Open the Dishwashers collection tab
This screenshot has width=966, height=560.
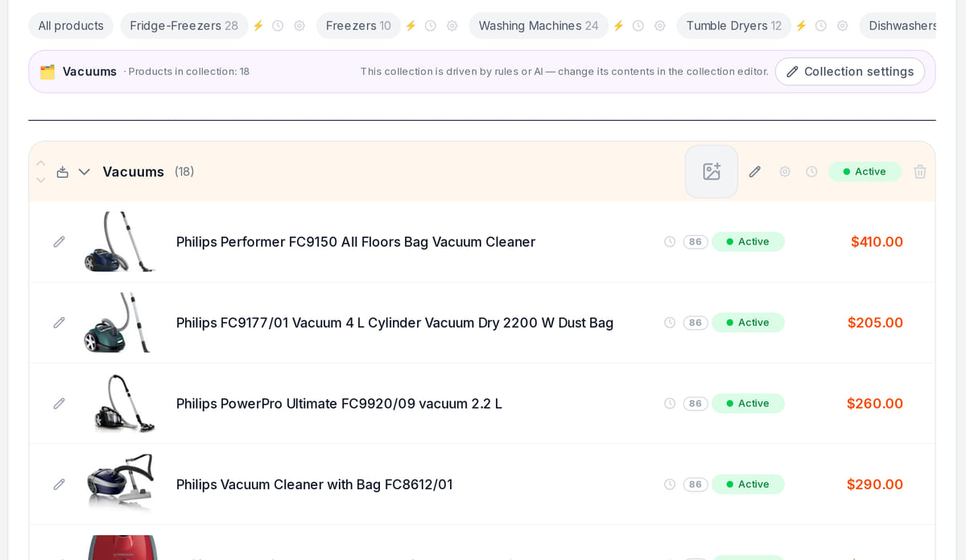898,26
